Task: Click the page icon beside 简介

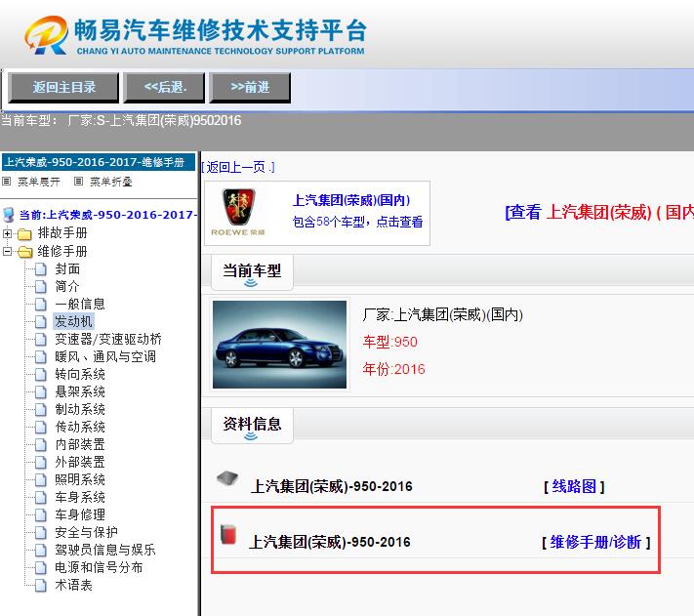Action: tap(41, 287)
